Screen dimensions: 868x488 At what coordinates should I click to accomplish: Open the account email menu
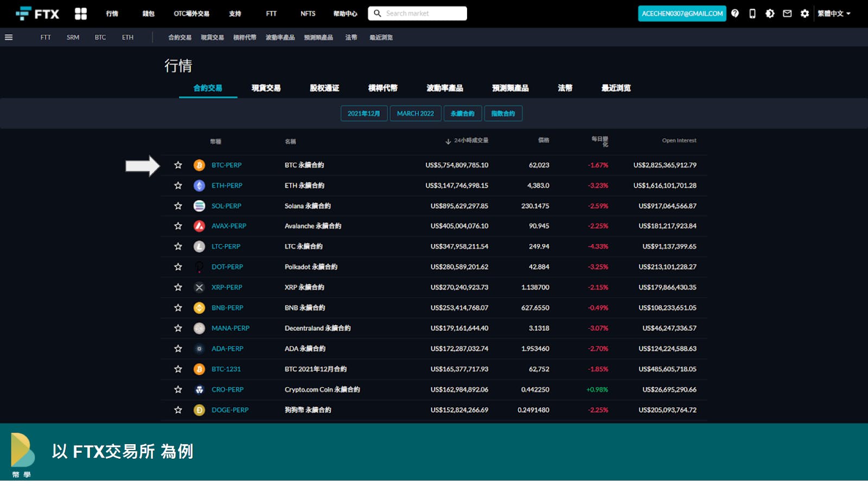click(682, 14)
